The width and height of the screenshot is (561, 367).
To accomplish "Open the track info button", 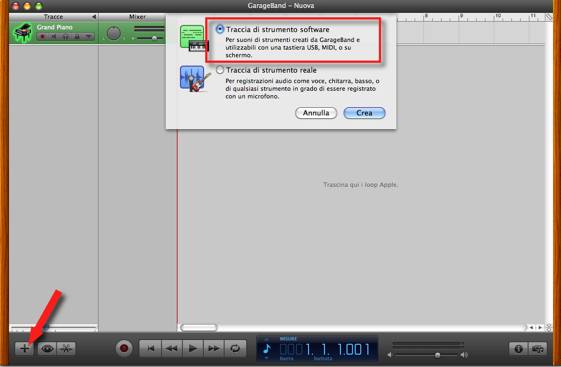I will [x=519, y=348].
